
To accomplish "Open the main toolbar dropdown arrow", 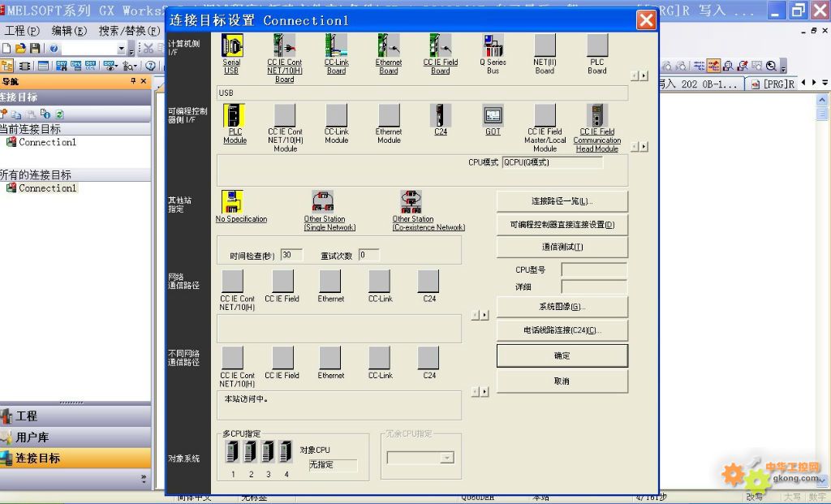I will tap(122, 49).
